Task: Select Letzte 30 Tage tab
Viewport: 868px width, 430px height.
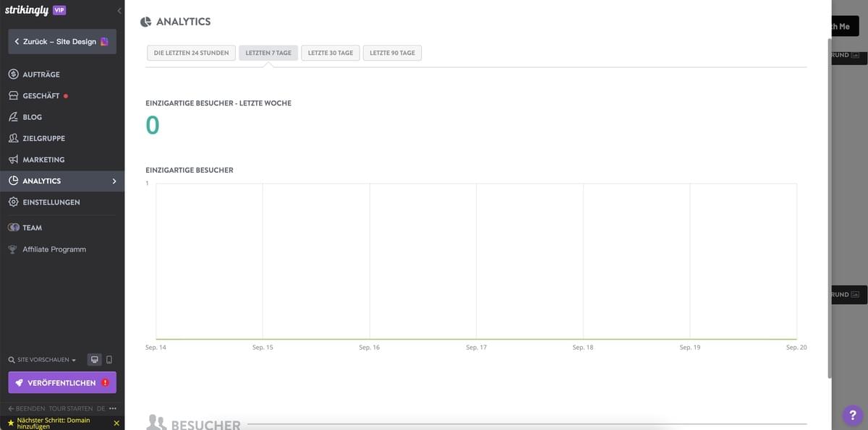Action: click(331, 53)
